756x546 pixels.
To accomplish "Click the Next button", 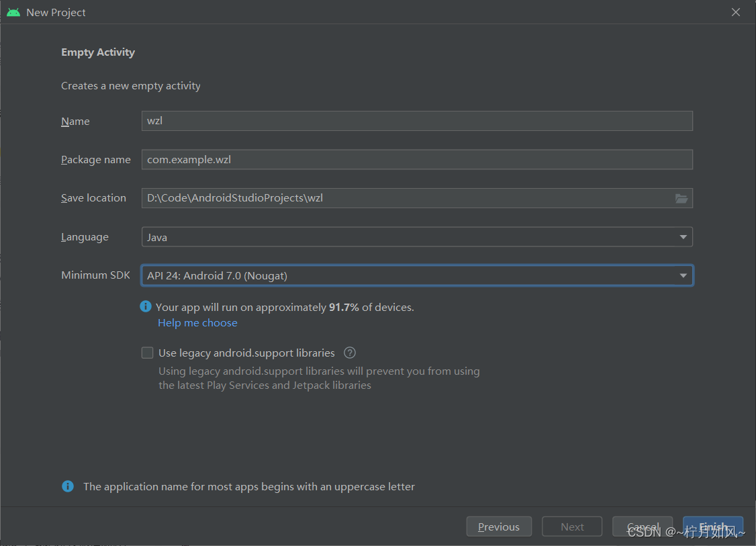I will [572, 527].
